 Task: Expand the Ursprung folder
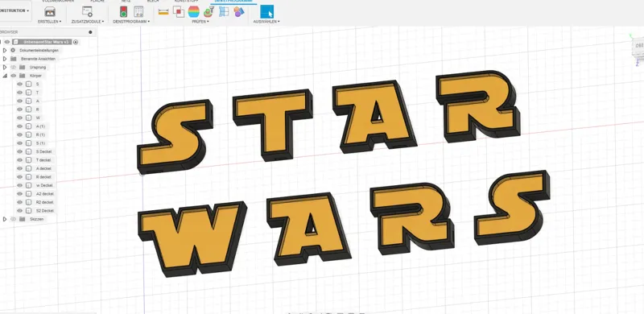(5, 67)
